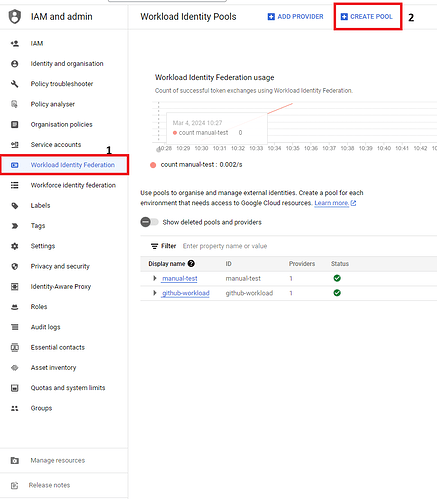
Task: Sort by the Display name column header
Action: 167,264
